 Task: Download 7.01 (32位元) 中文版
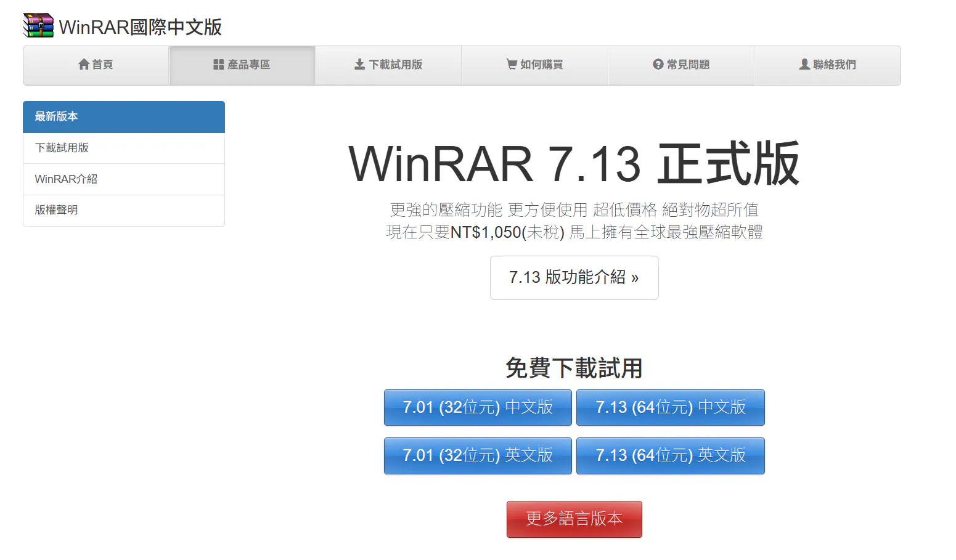pos(478,407)
